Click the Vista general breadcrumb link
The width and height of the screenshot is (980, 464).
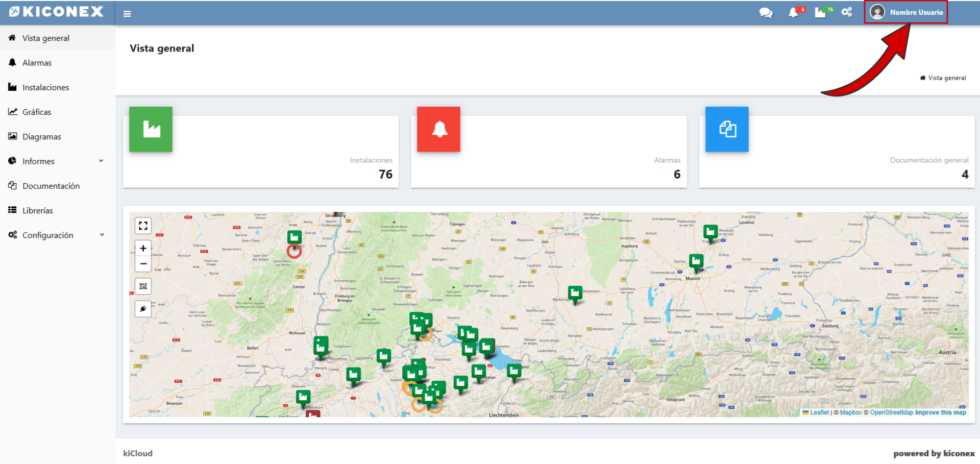click(x=947, y=78)
